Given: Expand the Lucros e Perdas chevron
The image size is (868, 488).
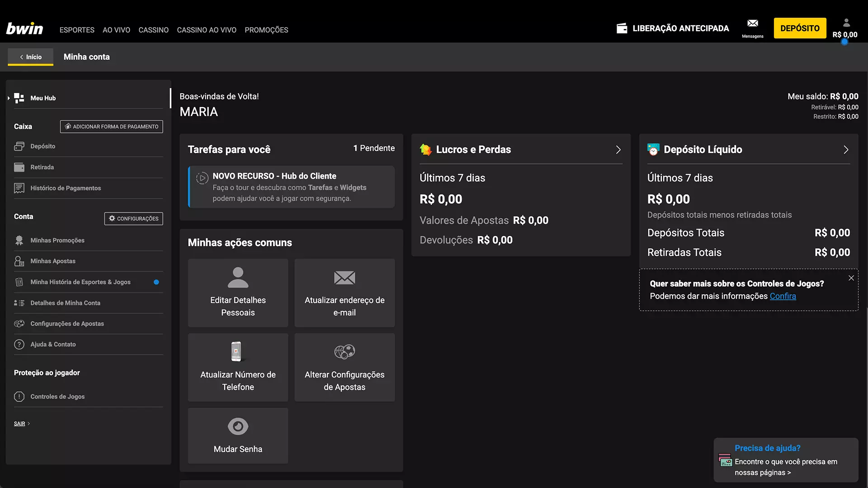Looking at the screenshot, I should click(x=618, y=150).
